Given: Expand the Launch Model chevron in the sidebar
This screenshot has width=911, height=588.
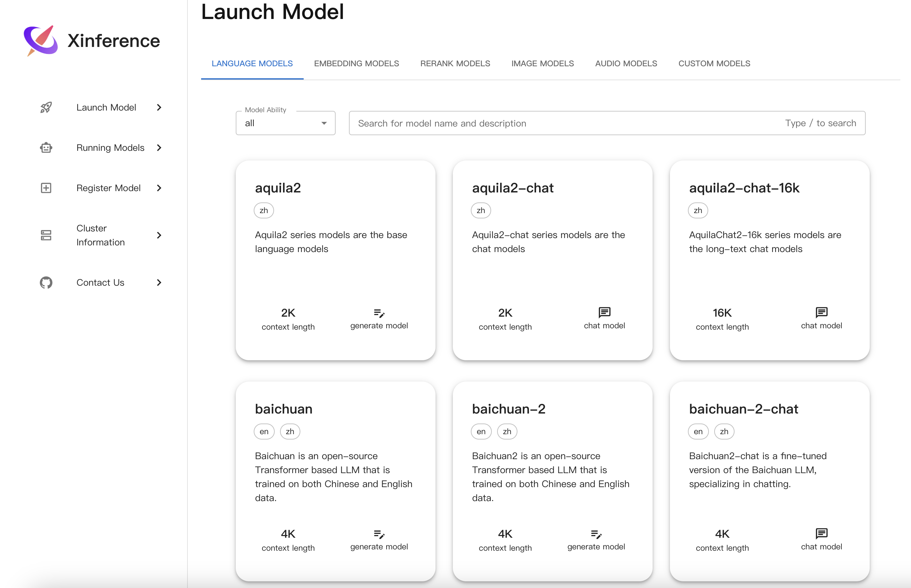Looking at the screenshot, I should [x=159, y=107].
